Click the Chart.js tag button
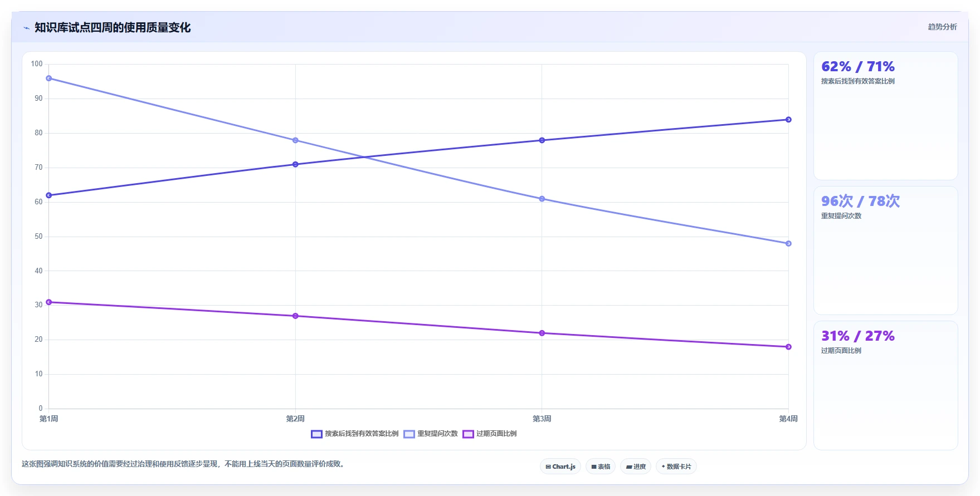This screenshot has width=980, height=496. (x=560, y=466)
